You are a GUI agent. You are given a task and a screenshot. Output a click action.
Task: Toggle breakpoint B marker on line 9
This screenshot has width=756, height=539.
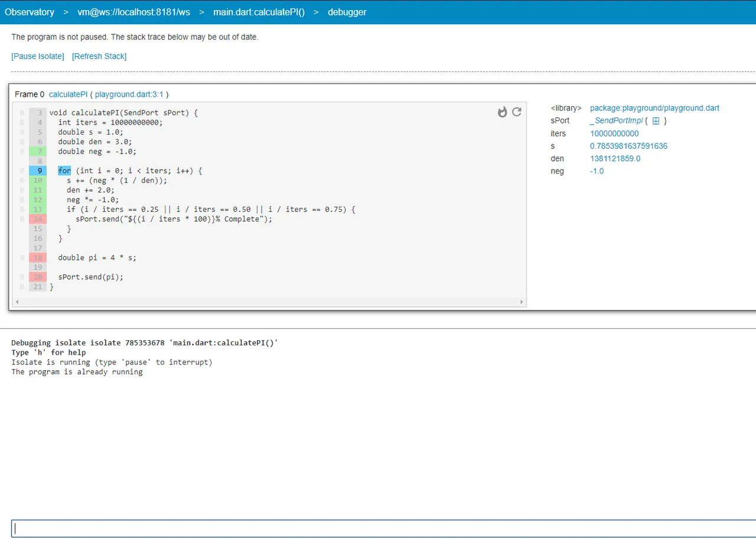coord(22,171)
